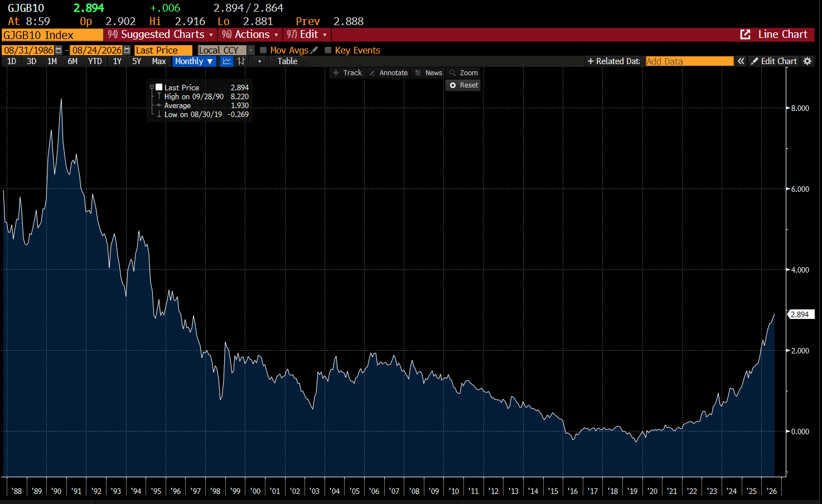Activate the Track crosshair tool

347,73
